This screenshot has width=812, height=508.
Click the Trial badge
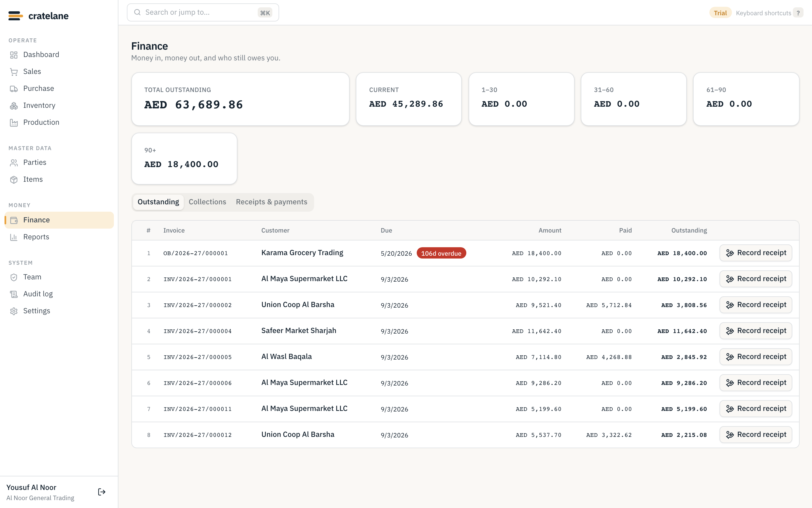(x=720, y=13)
